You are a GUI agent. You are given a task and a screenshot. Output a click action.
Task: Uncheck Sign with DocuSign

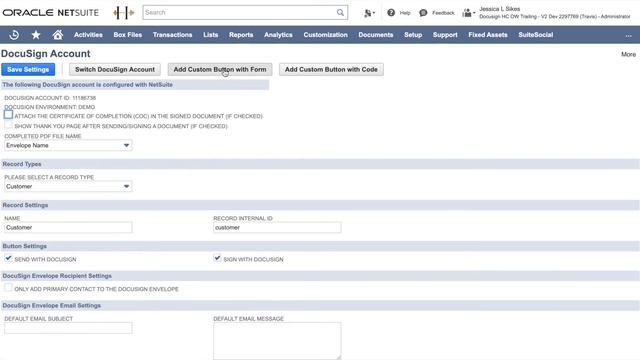[217, 258]
